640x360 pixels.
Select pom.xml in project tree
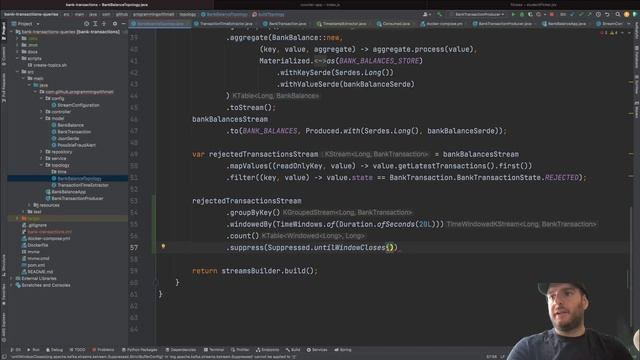point(36,265)
